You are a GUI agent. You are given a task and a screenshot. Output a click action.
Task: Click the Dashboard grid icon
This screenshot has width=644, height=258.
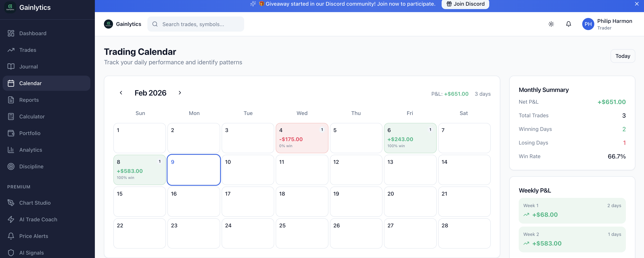point(11,33)
